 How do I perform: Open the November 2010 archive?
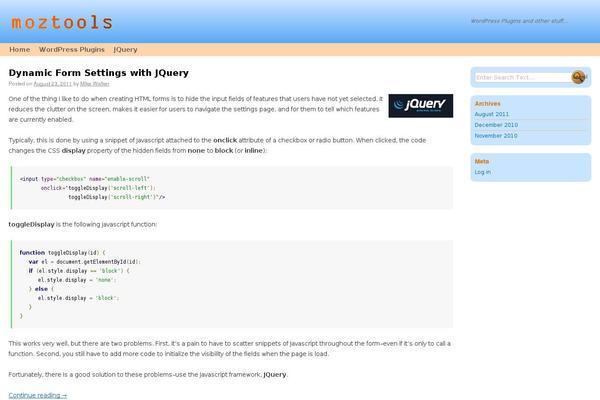(x=496, y=136)
